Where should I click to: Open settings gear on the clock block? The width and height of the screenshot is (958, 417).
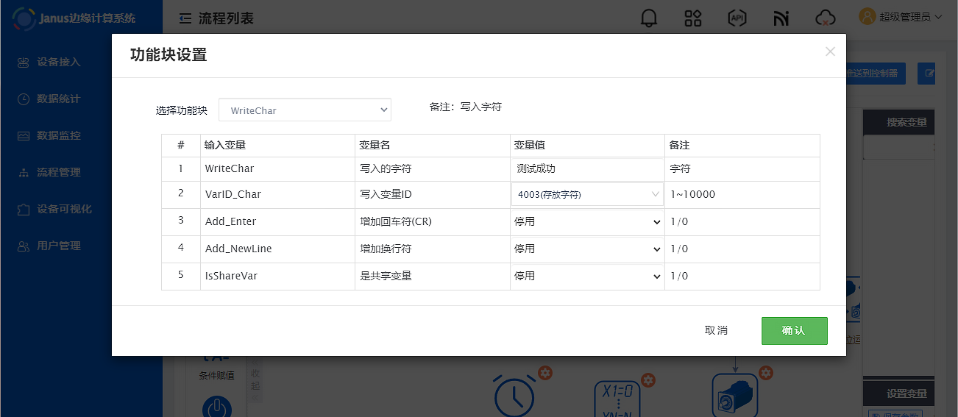[x=544, y=372]
